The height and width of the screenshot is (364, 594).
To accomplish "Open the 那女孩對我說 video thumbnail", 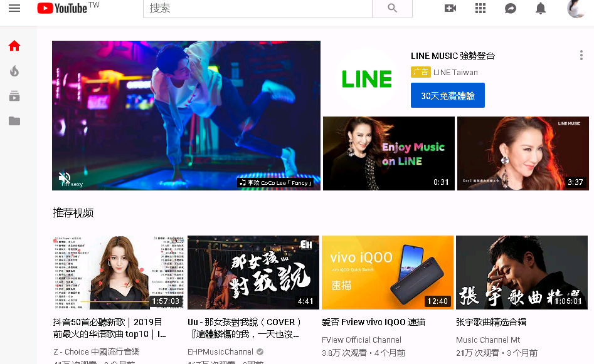I will tap(253, 273).
